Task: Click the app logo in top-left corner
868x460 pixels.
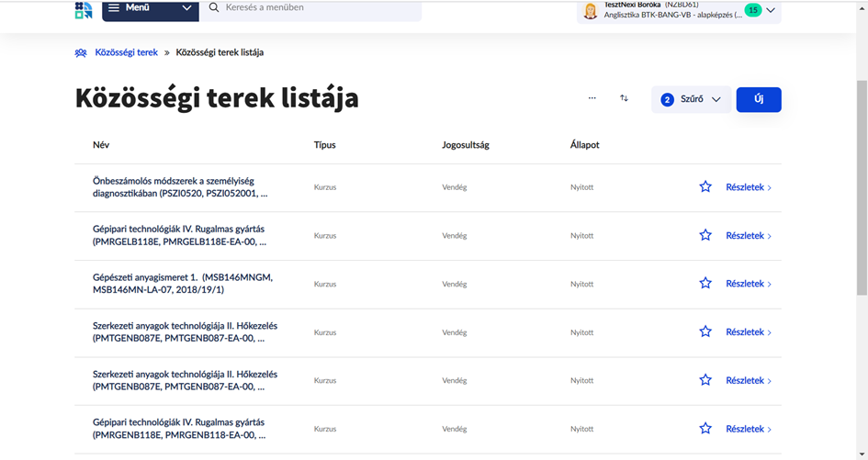Action: tap(84, 9)
